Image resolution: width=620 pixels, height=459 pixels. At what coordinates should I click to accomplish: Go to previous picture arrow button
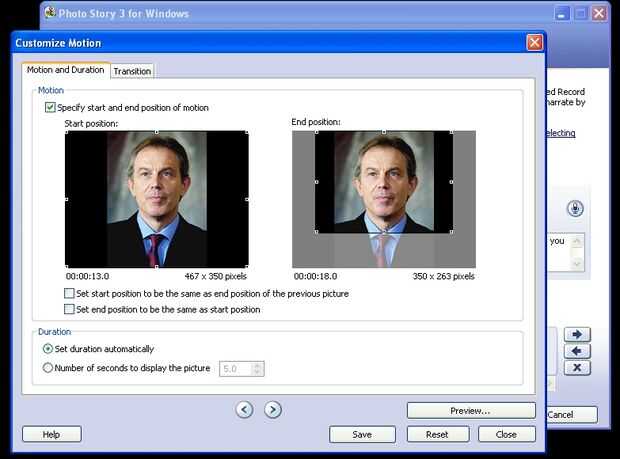coord(244,410)
